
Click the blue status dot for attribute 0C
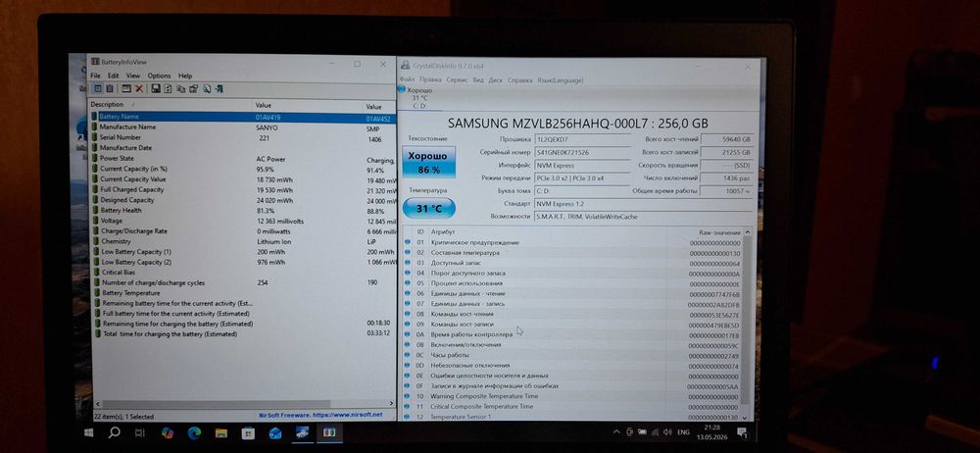[x=408, y=355]
